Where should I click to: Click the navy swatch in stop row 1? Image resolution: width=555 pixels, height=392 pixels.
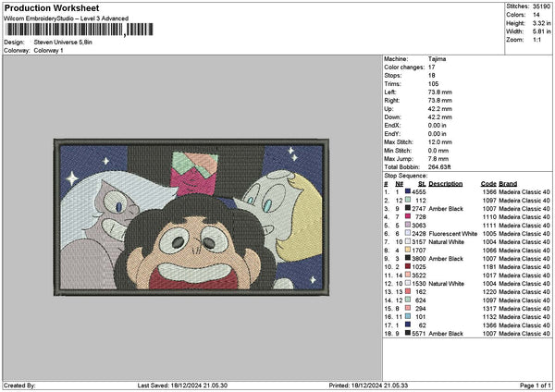408,191
